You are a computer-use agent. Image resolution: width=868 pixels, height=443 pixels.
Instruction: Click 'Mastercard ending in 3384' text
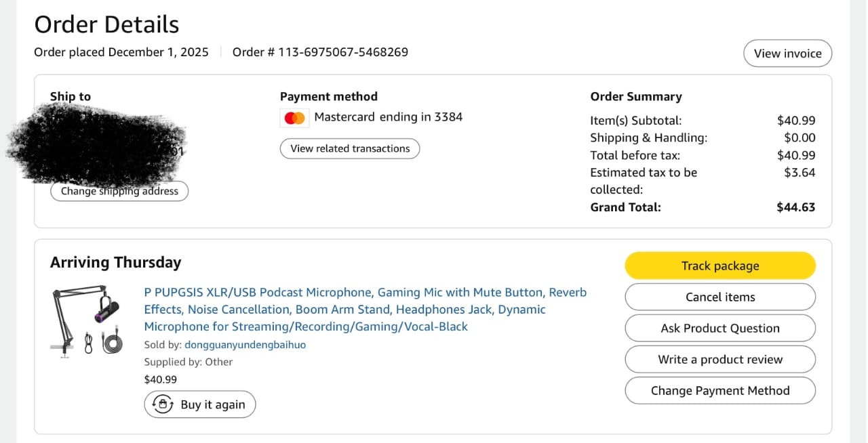[x=389, y=117]
